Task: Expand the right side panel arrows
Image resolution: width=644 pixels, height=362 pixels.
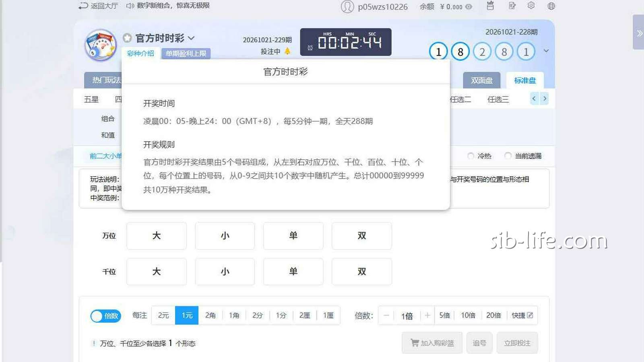Action: 640,33
